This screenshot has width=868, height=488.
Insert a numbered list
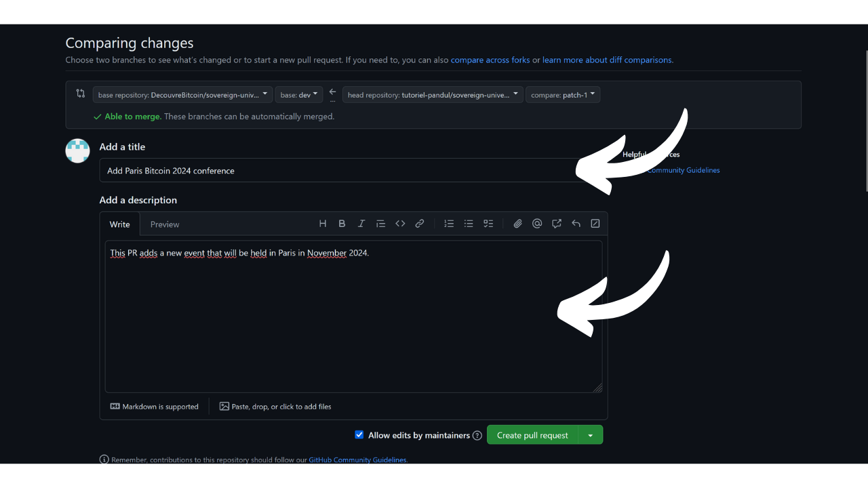(449, 224)
